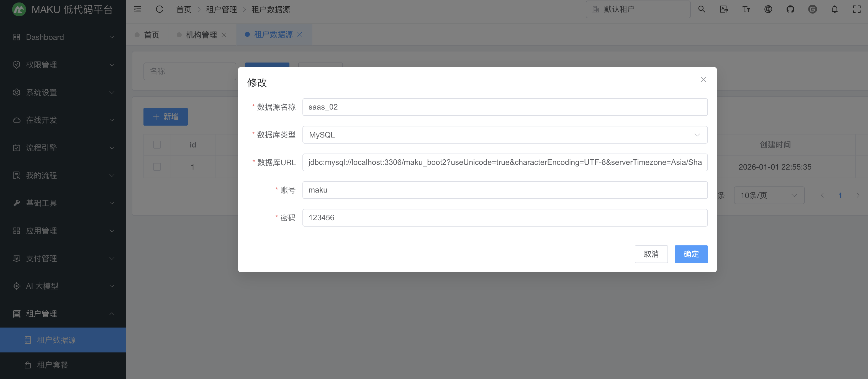Open 租户套餐 in the sidebar
This screenshot has height=379, width=868.
click(53, 365)
